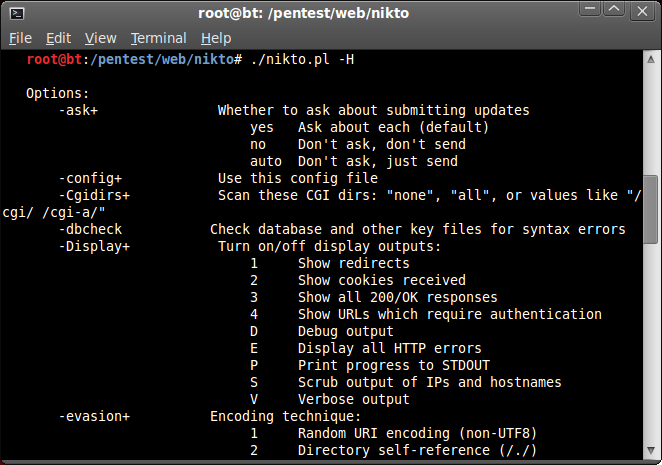The height and width of the screenshot is (465, 662).
Task: Open the Terminal menu
Action: (x=158, y=38)
